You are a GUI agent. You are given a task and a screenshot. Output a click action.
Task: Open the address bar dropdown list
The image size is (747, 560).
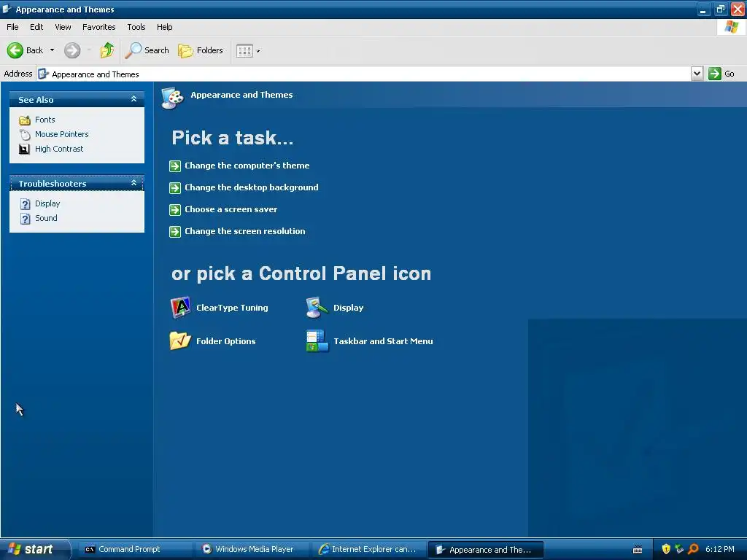point(697,74)
